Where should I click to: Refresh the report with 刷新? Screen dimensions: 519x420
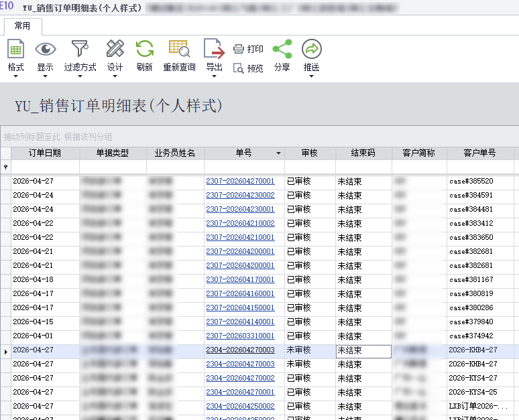pyautogui.click(x=145, y=55)
